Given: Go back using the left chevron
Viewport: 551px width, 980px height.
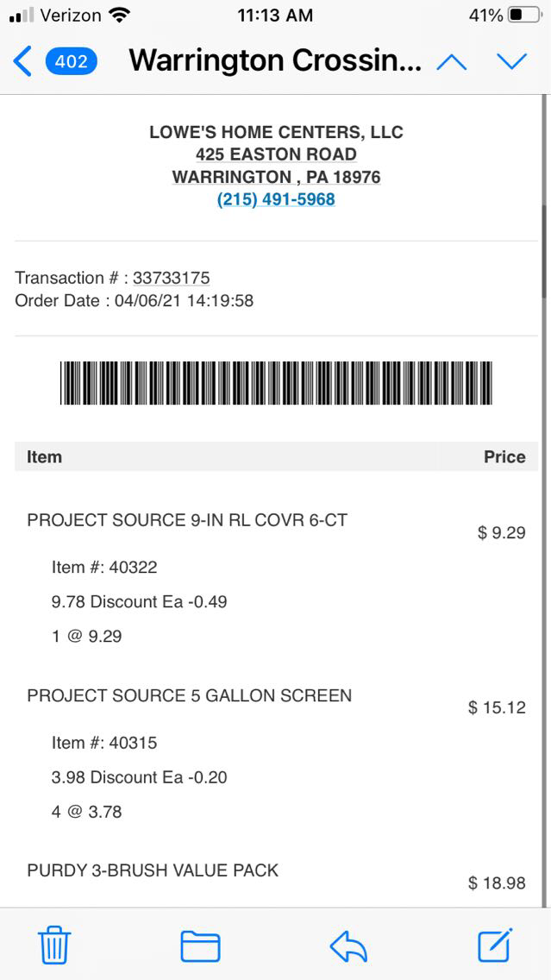Looking at the screenshot, I should click(x=23, y=61).
